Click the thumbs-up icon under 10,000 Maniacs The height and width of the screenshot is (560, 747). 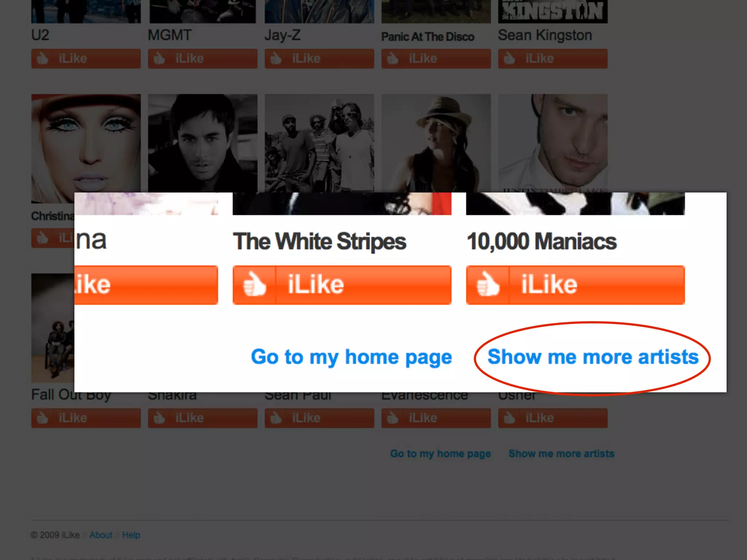tap(488, 285)
